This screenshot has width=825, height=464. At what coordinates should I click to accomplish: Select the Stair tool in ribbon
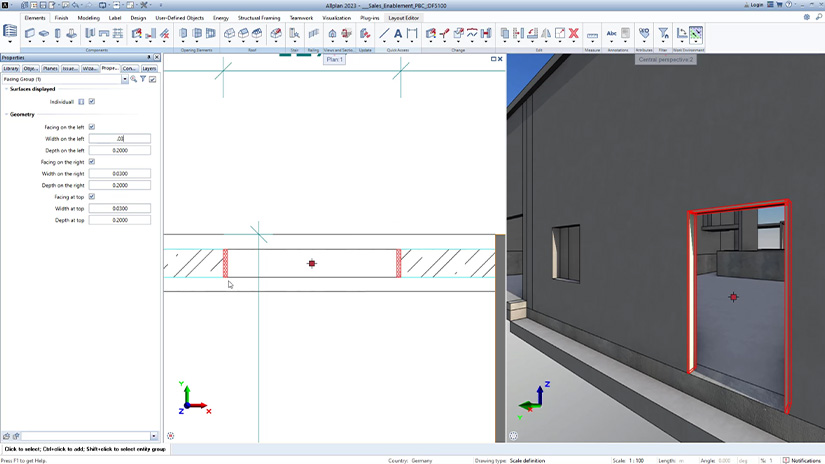click(x=294, y=34)
